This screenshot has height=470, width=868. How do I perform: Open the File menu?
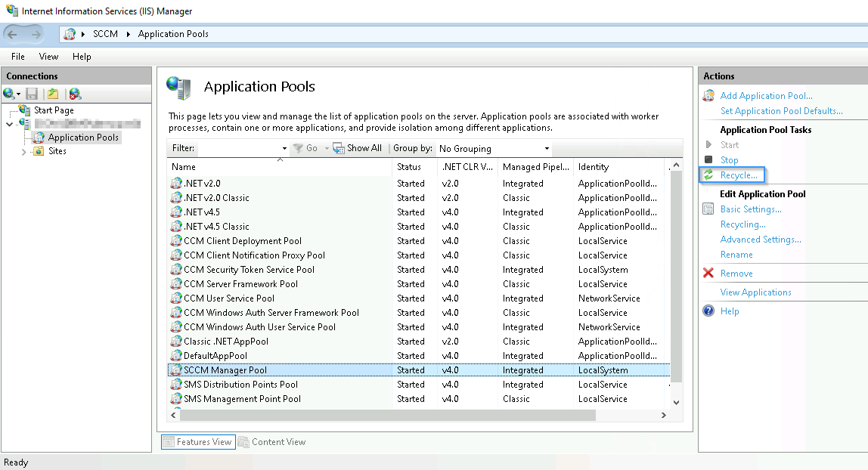[x=18, y=57]
